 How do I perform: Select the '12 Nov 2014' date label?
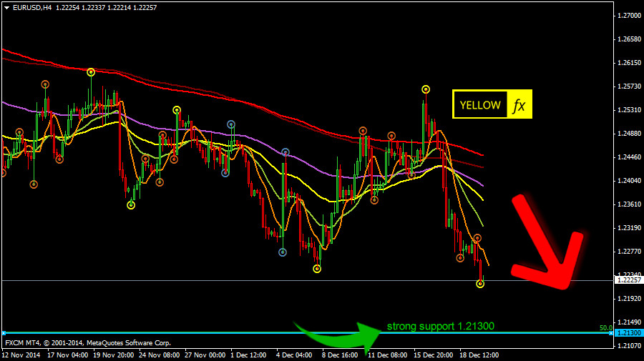[23, 354]
